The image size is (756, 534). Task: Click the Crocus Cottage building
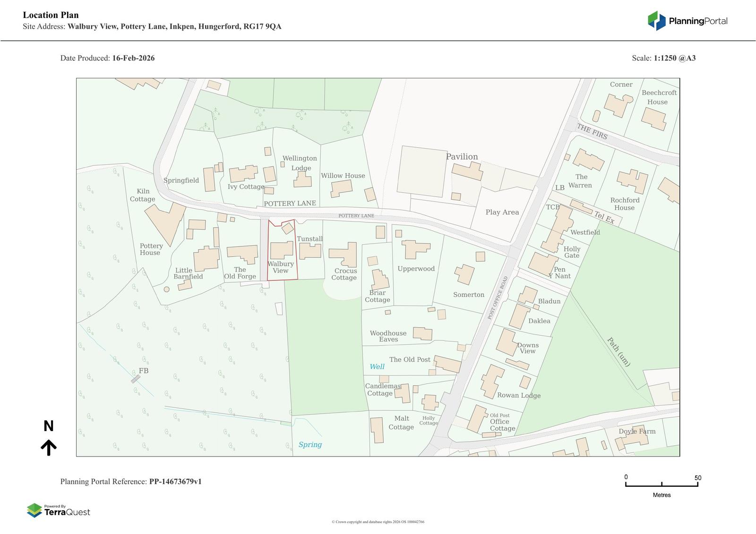344,255
